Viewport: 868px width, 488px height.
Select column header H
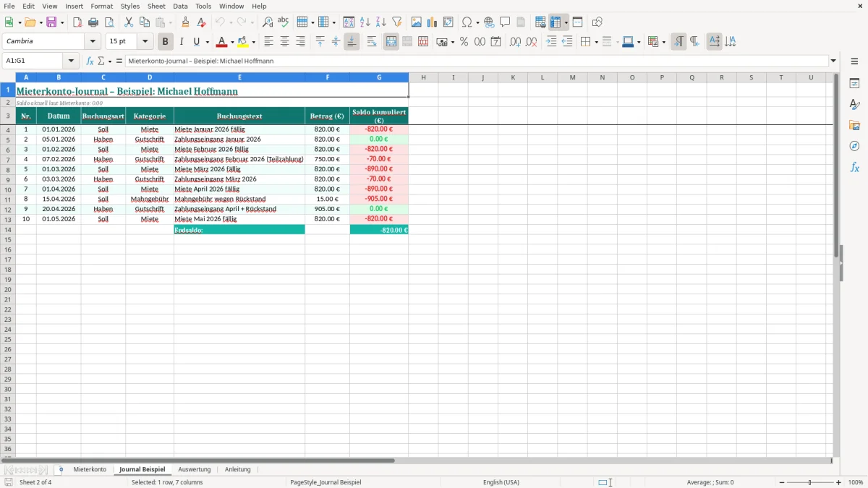click(423, 77)
